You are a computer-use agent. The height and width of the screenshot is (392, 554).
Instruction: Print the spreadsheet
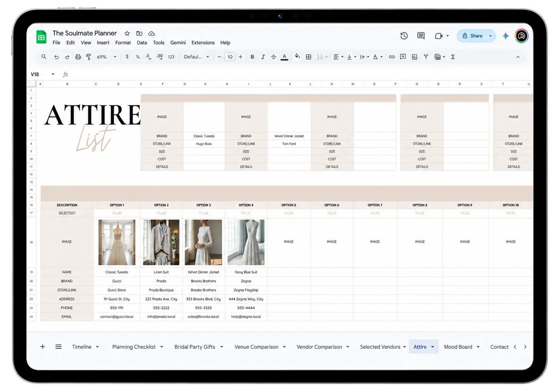pos(78,57)
